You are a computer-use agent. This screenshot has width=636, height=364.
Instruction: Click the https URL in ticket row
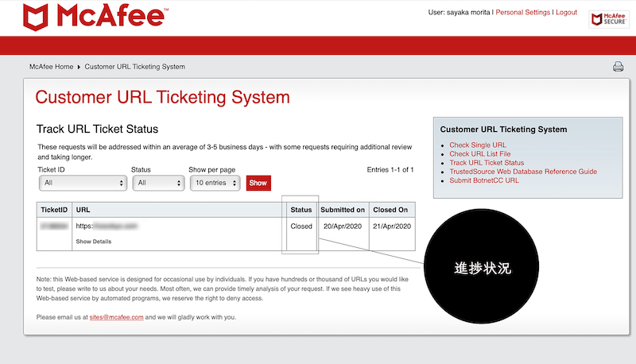[x=107, y=227]
